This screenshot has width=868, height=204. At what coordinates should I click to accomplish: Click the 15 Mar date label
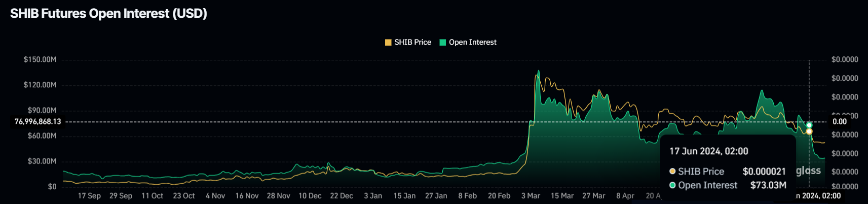(x=562, y=196)
